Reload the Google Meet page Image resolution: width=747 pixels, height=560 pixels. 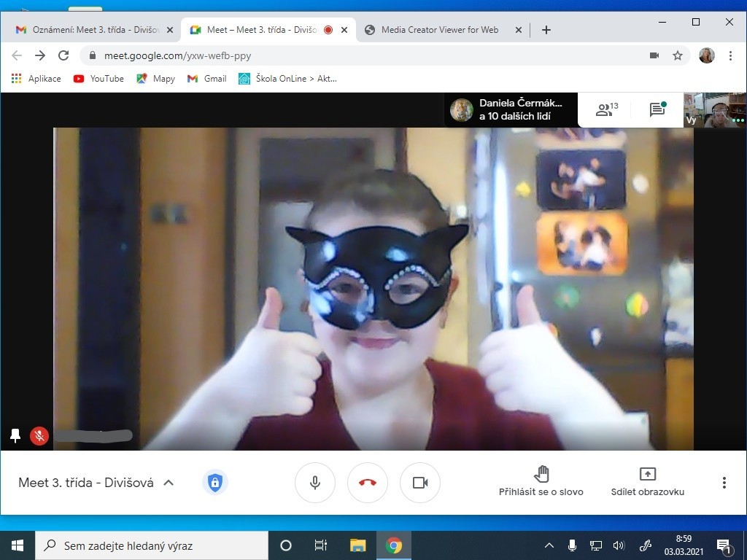coord(63,55)
